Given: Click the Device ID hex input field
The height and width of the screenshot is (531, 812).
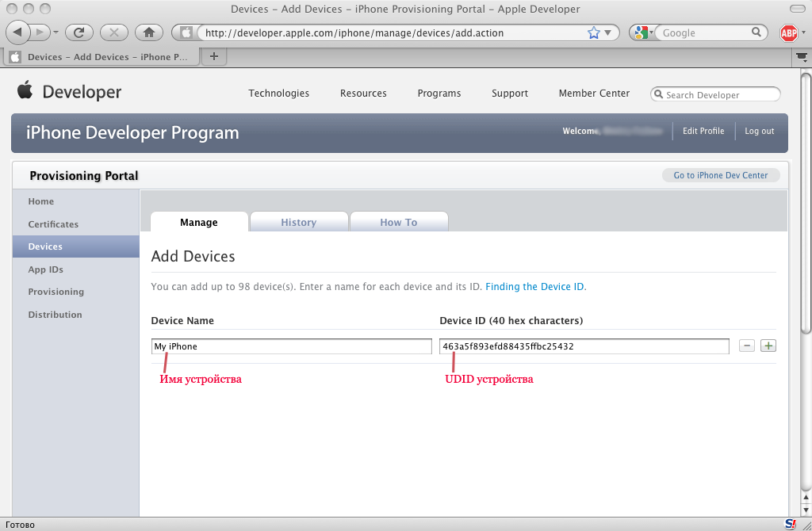Looking at the screenshot, I should (x=584, y=346).
